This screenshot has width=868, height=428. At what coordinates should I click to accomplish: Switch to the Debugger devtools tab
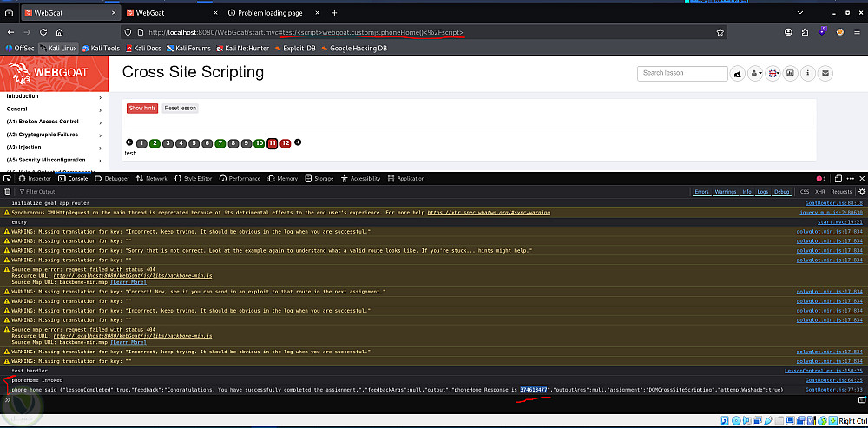tap(112, 178)
